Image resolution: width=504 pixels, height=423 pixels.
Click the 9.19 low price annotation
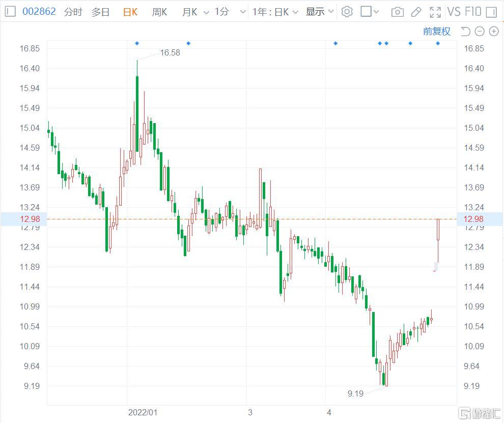(x=355, y=393)
